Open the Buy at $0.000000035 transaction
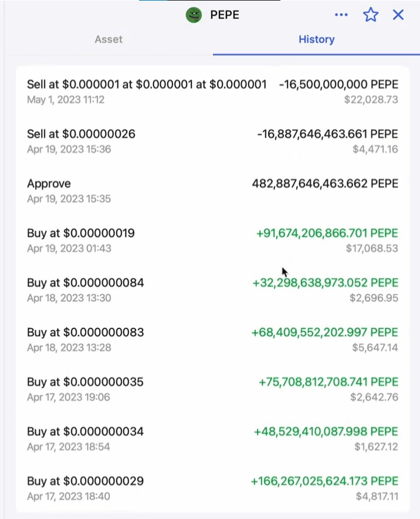Viewport: 420px width, 519px height. click(212, 389)
